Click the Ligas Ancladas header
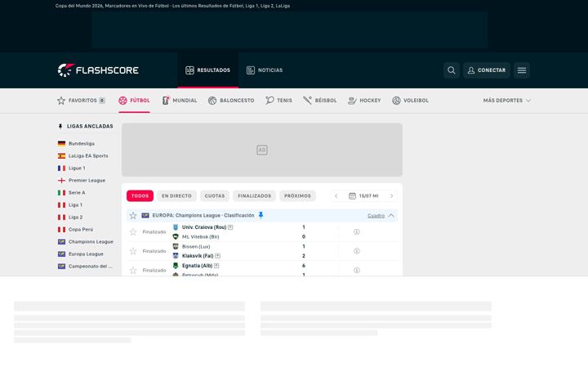 [x=86, y=126]
